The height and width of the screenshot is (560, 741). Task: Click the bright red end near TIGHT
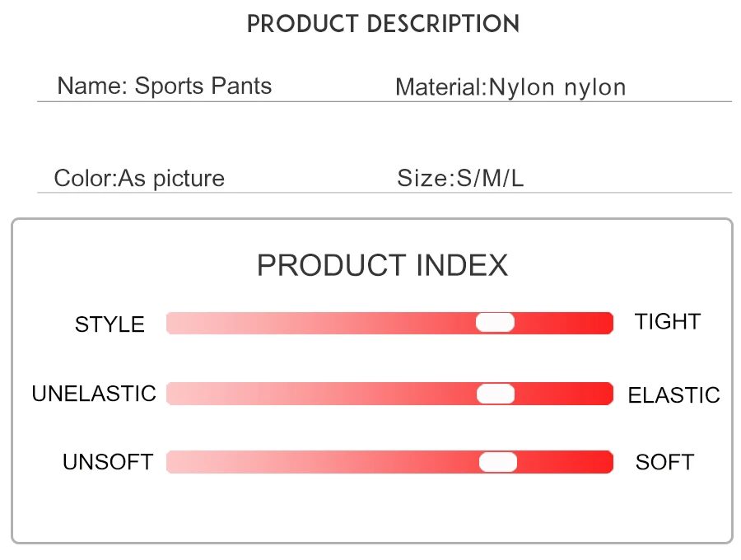(603, 323)
